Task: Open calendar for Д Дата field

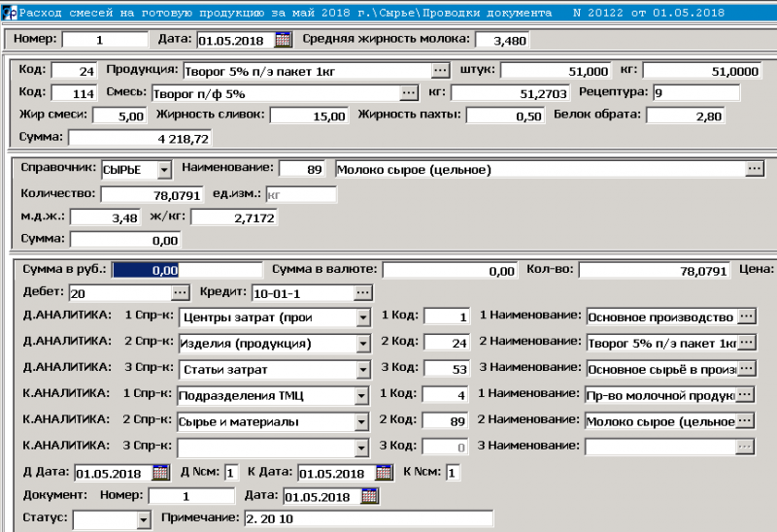Action: (161, 473)
